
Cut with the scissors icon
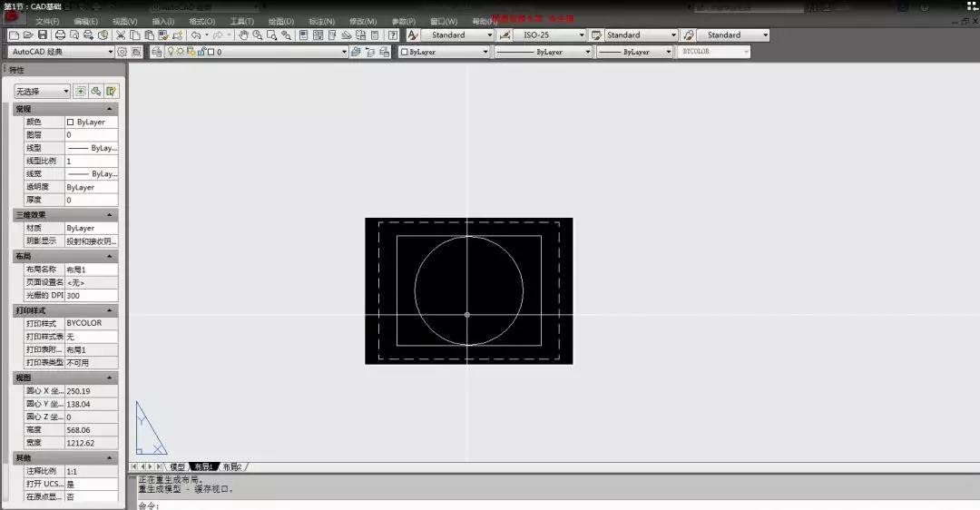(x=121, y=35)
